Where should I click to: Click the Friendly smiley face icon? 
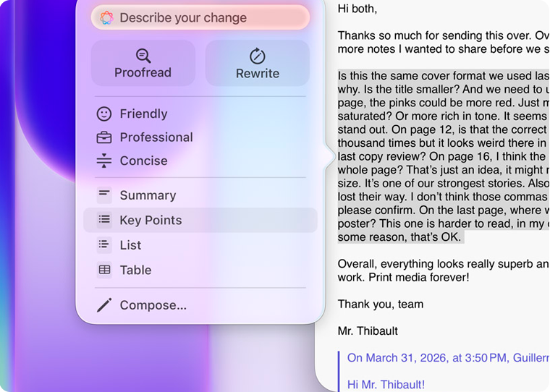[104, 114]
